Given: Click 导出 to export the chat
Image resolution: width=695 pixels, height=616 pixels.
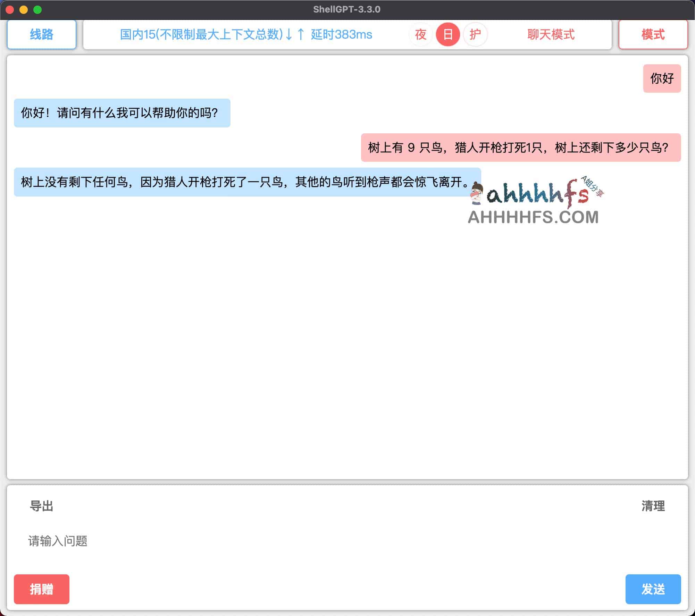Looking at the screenshot, I should (x=41, y=506).
